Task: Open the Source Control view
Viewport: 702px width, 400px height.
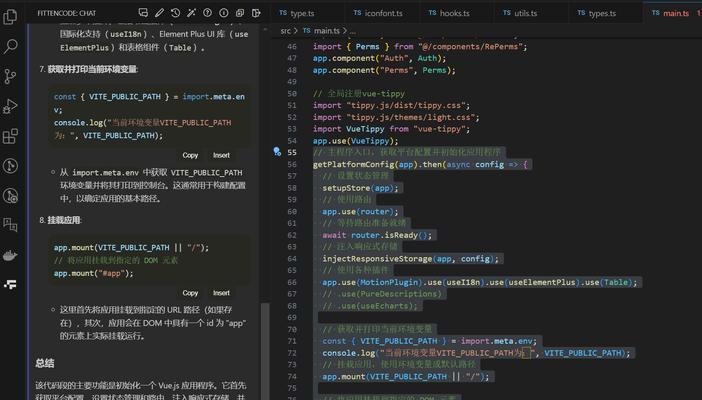Action: click(x=10, y=76)
